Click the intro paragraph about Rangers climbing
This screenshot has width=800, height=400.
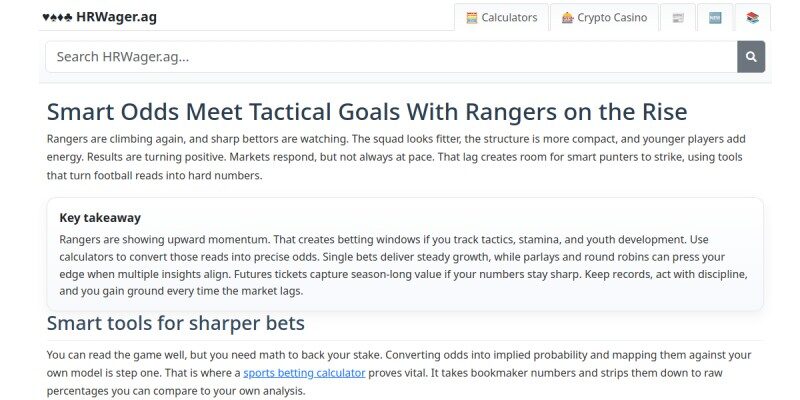395,157
